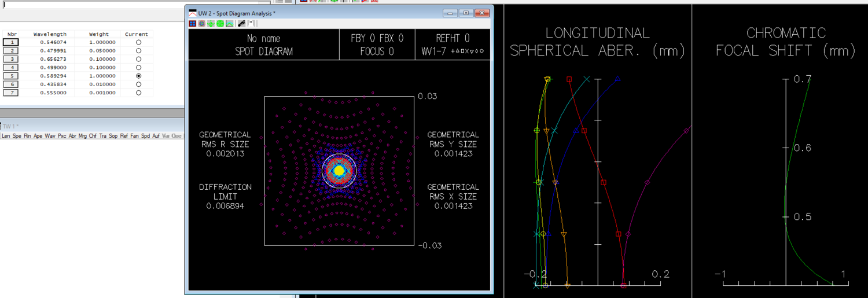Open the Rin item in TW 1 toolbar
This screenshot has width=868, height=298.
(27, 136)
